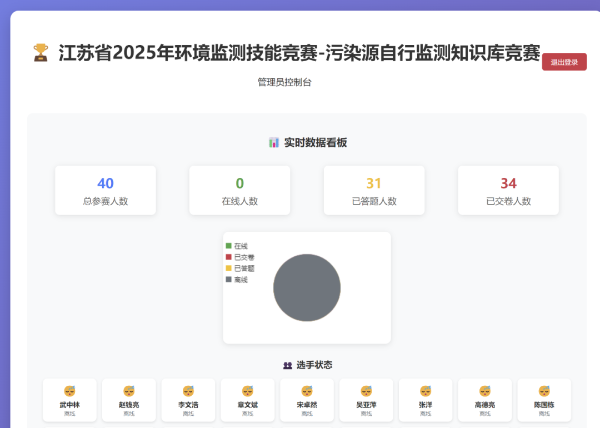The width and height of the screenshot is (600, 428).
Task: Click the avatar icon of contestant 陈国栋
Action: tap(544, 391)
